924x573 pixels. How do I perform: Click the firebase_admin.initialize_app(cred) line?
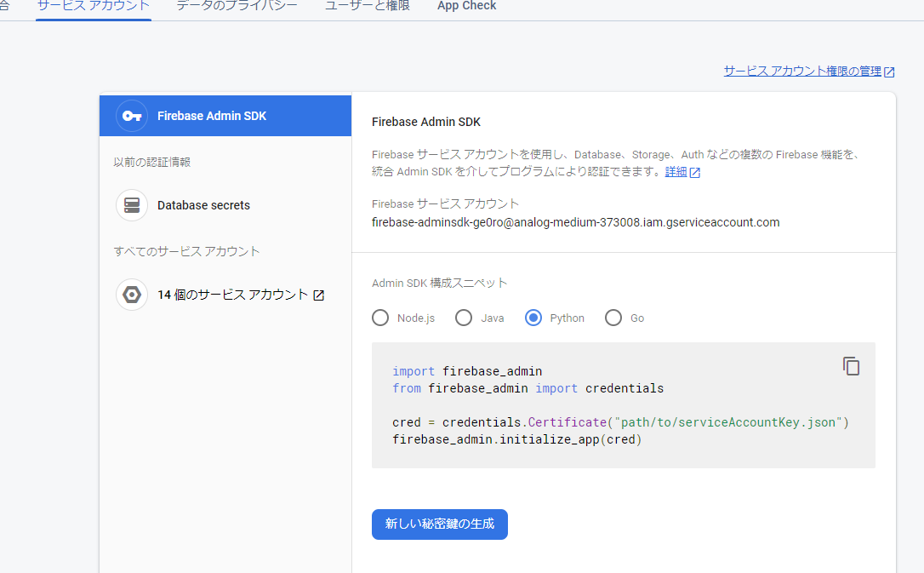coord(516,440)
